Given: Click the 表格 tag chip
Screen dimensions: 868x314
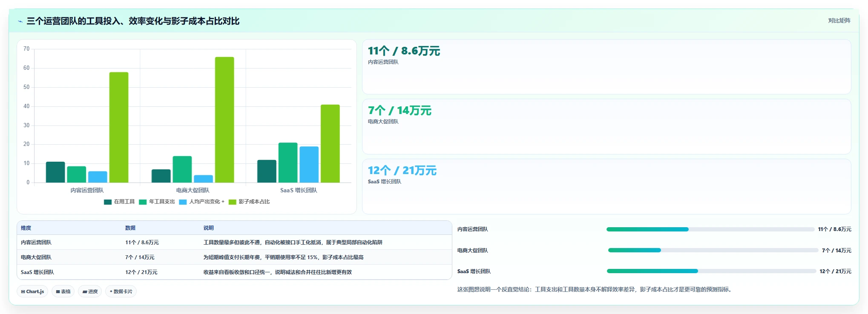Looking at the screenshot, I should pos(63,291).
